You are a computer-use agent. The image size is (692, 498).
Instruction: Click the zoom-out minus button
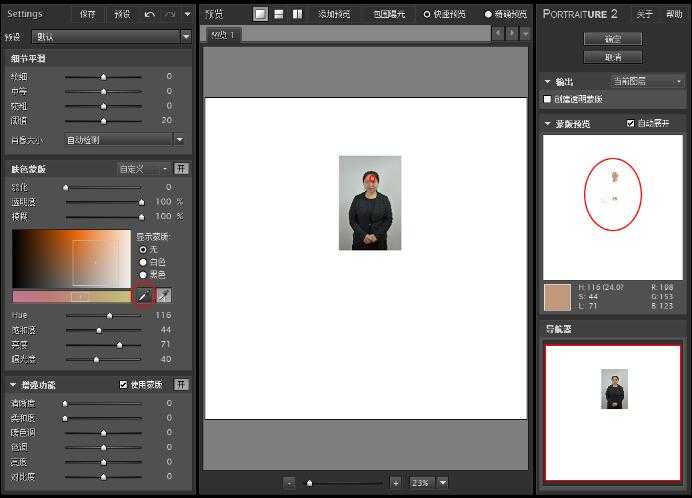[289, 483]
